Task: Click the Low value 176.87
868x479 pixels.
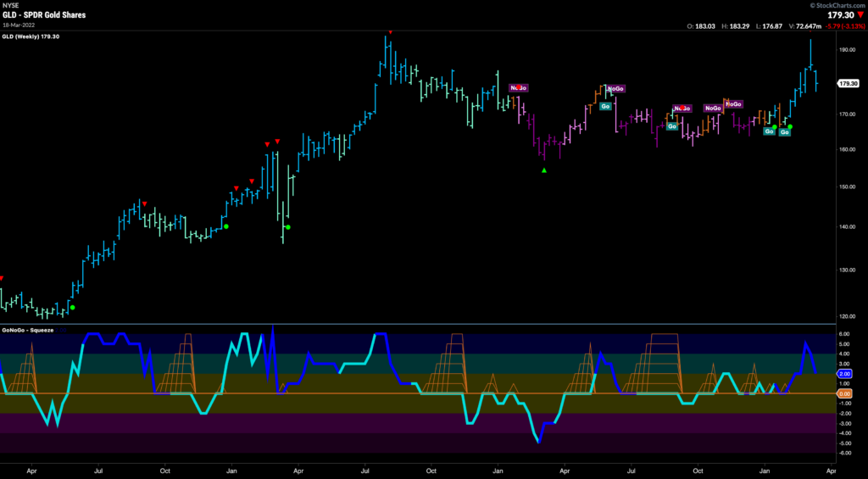Action: click(x=772, y=26)
